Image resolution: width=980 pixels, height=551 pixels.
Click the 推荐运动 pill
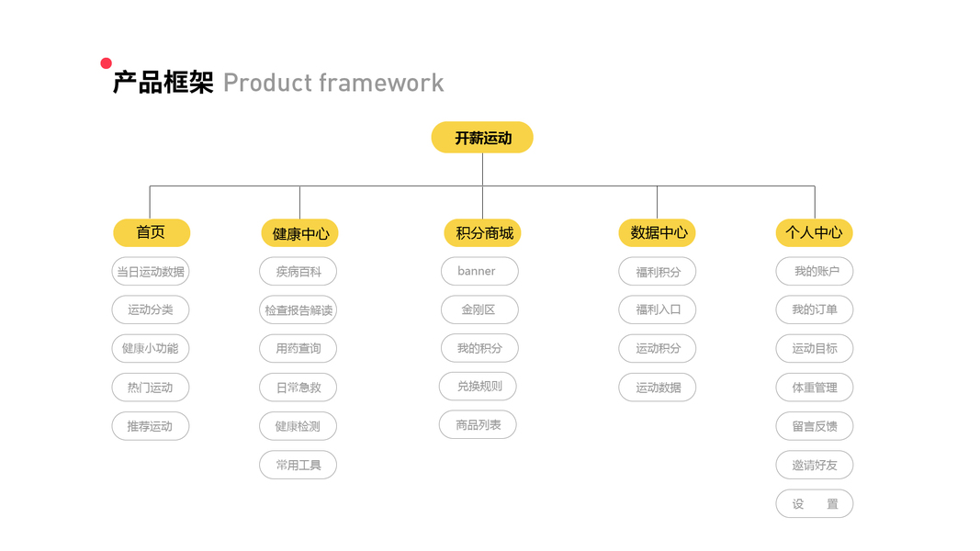click(151, 426)
